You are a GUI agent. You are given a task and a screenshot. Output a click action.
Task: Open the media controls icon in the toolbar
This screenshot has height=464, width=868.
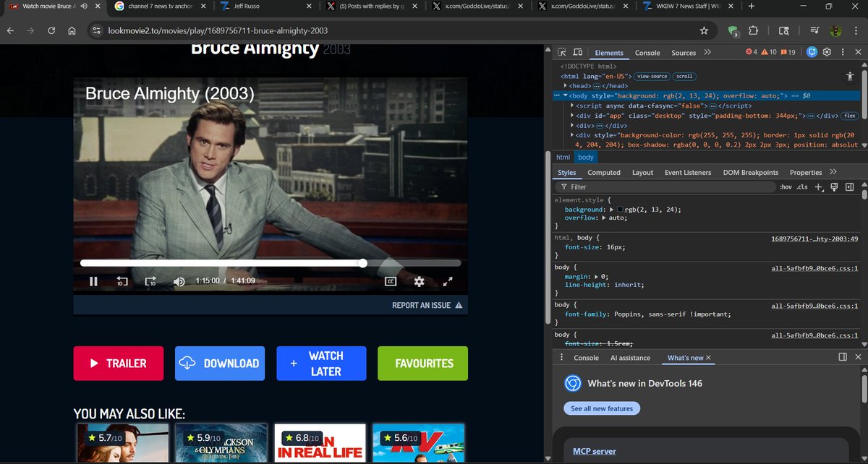(x=815, y=31)
